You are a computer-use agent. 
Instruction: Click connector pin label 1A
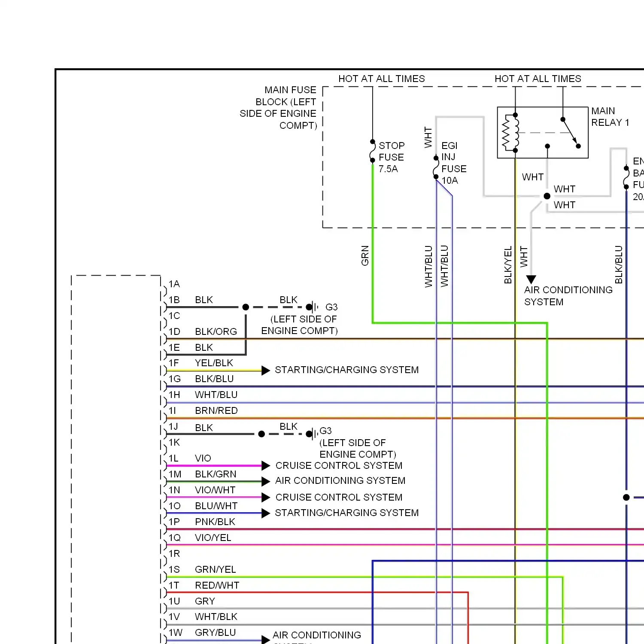pos(174,284)
